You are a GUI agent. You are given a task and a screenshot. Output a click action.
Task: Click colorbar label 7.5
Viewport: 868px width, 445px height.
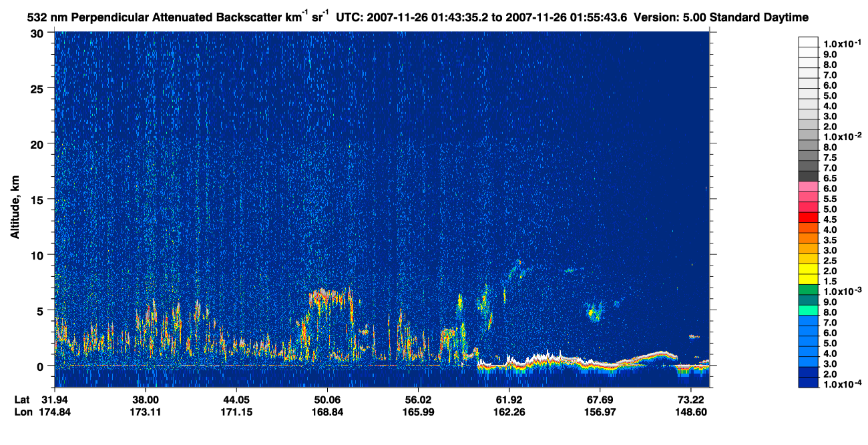tap(831, 157)
